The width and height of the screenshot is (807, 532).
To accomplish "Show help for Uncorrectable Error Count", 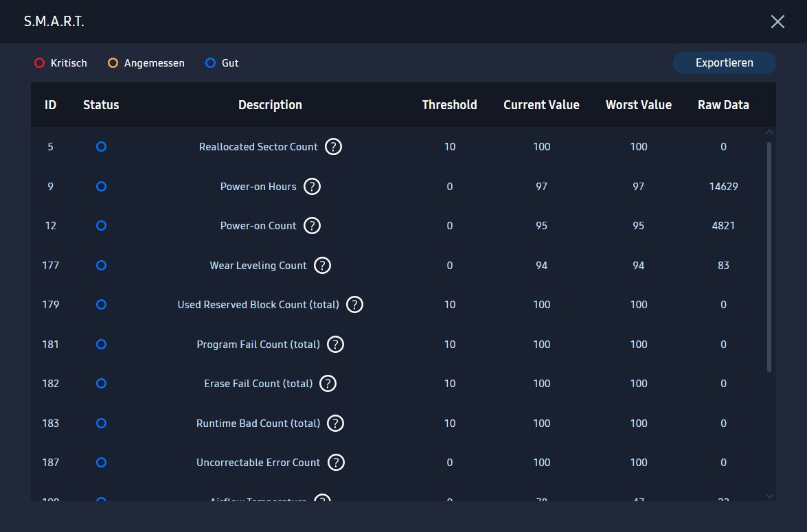I will tap(336, 463).
